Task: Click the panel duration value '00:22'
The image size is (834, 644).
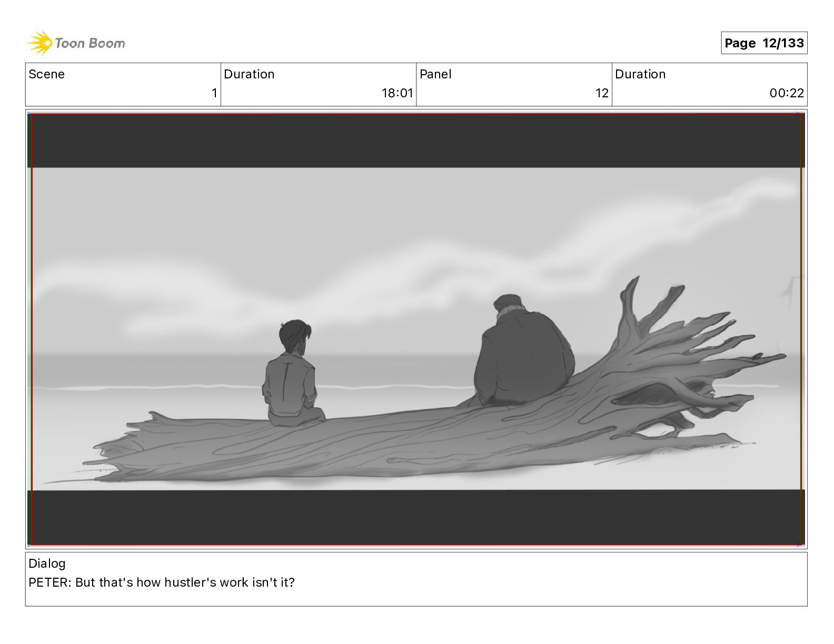Action: [787, 93]
